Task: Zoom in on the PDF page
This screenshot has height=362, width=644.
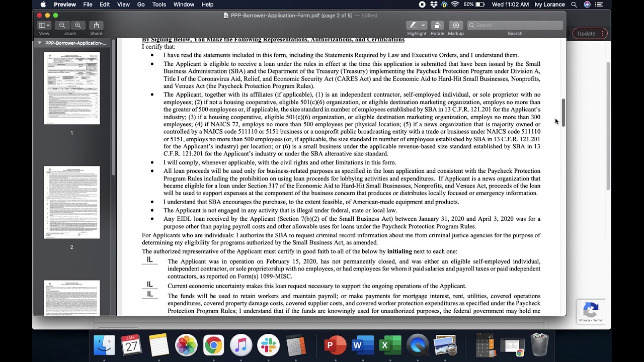Action: click(x=77, y=25)
